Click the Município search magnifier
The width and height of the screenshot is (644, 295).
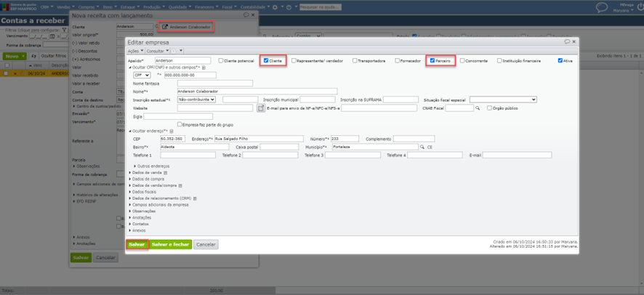(422, 147)
